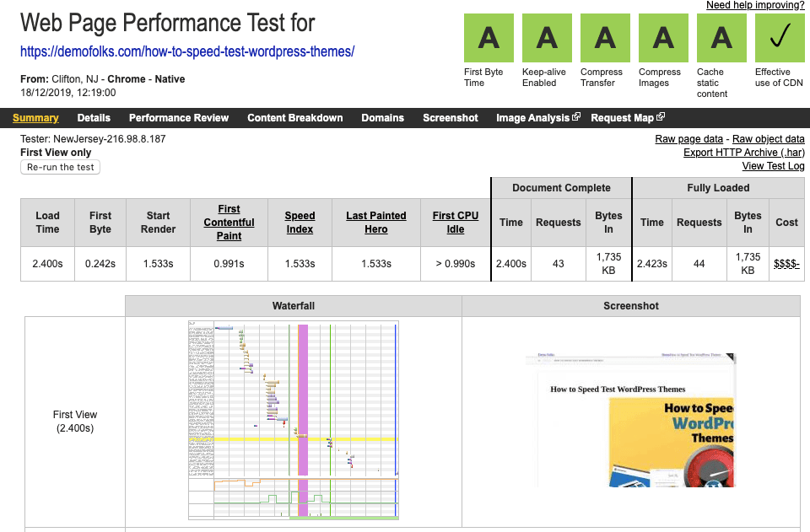Open Image Analysis in external window
The image size is (810, 532).
pyautogui.click(x=537, y=118)
